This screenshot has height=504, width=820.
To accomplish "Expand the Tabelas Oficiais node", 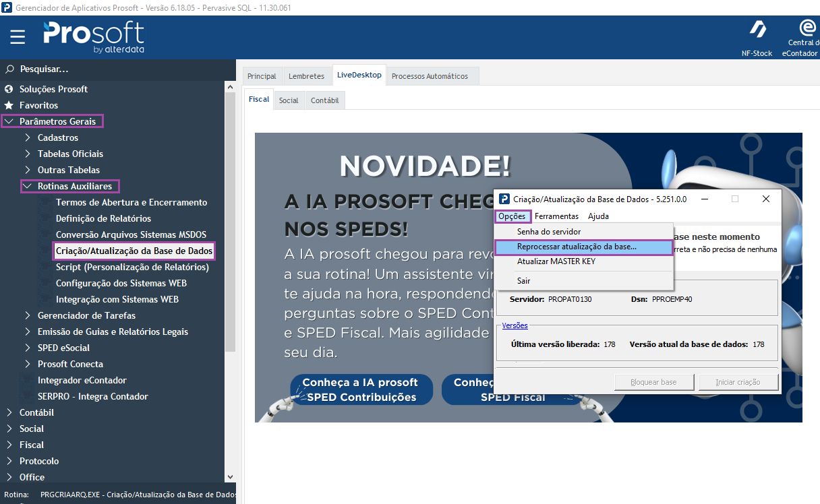I will pyautogui.click(x=28, y=154).
